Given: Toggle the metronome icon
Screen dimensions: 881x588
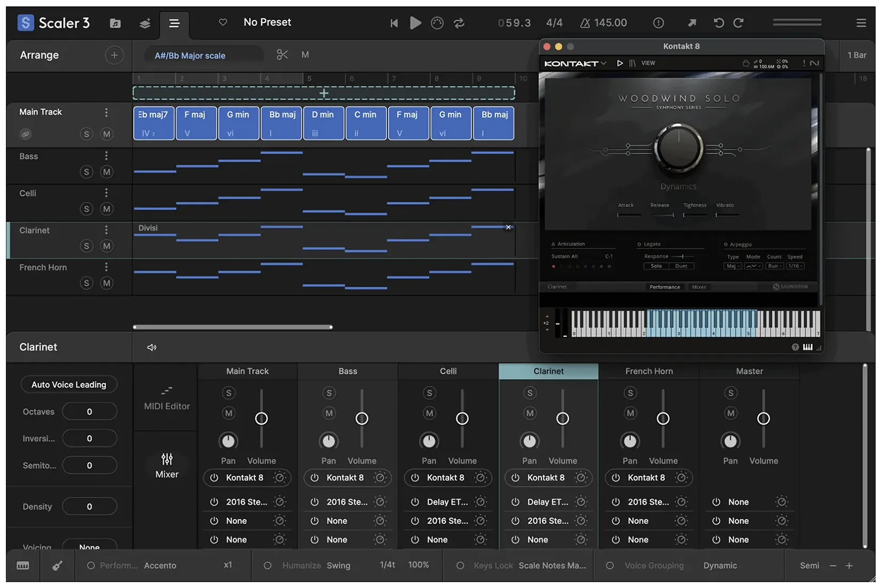Looking at the screenshot, I should coord(437,23).
